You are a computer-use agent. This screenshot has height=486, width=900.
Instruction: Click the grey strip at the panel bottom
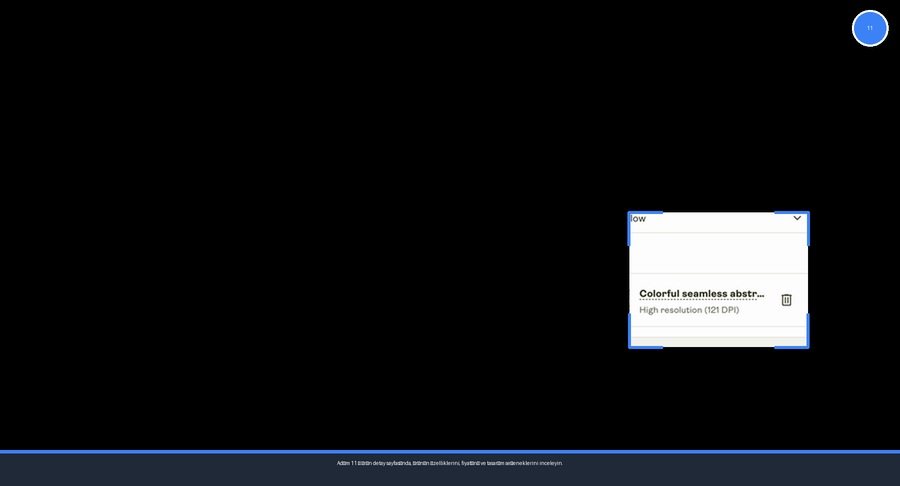[718, 341]
